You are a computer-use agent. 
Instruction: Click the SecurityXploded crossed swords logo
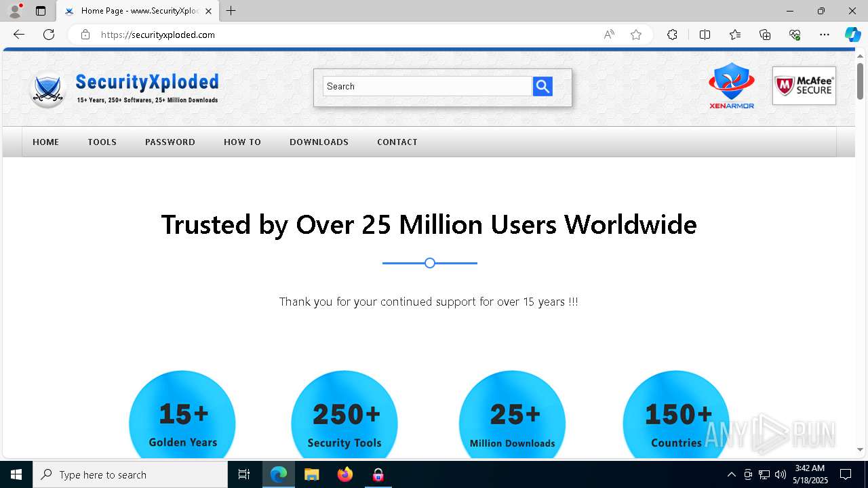pos(47,89)
